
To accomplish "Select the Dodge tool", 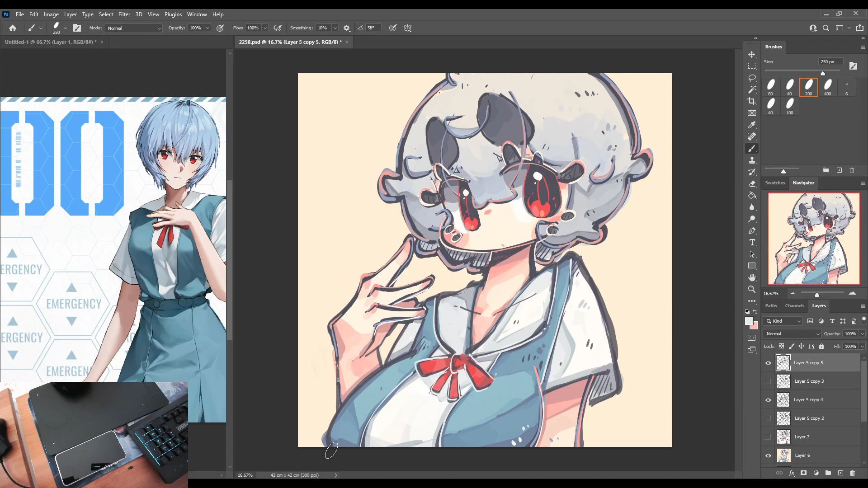I will pyautogui.click(x=752, y=219).
